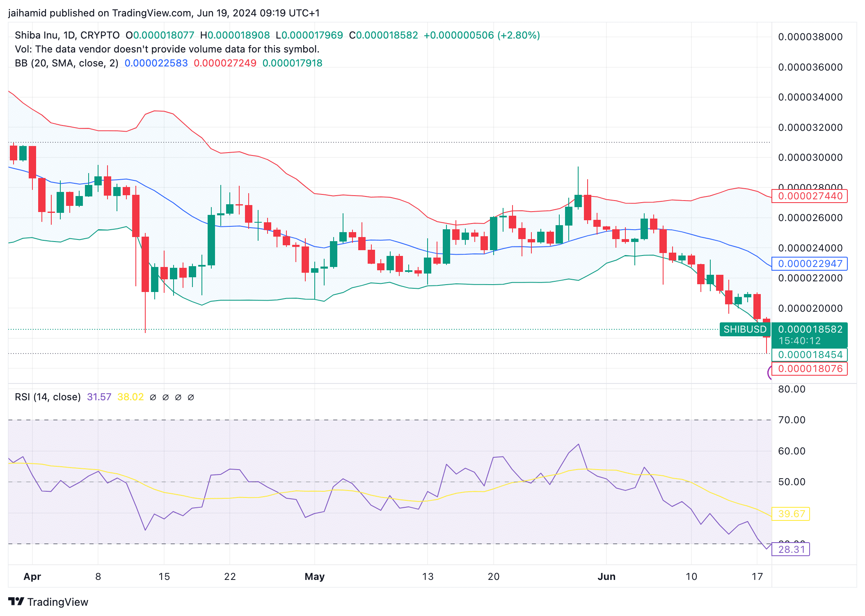Screen dimensions: 865x616
Task: Click the yellow RSI legend value 38.02
Action: tap(130, 397)
